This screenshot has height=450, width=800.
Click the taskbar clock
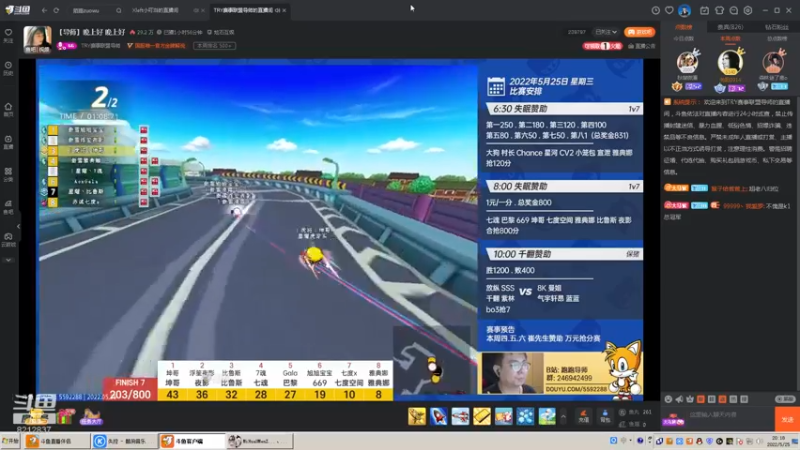(778, 441)
